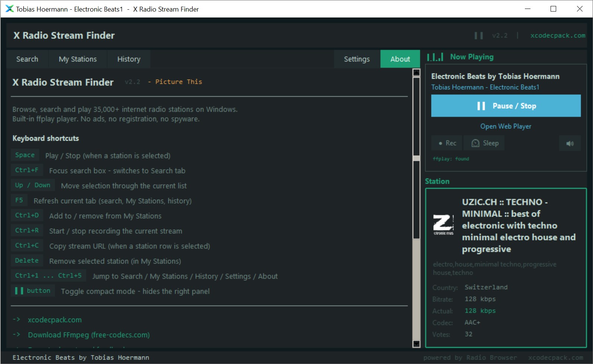Screen dimensions: 593x364
Task: Maximize the X Radio Stream Finder window
Action: pos(553,9)
